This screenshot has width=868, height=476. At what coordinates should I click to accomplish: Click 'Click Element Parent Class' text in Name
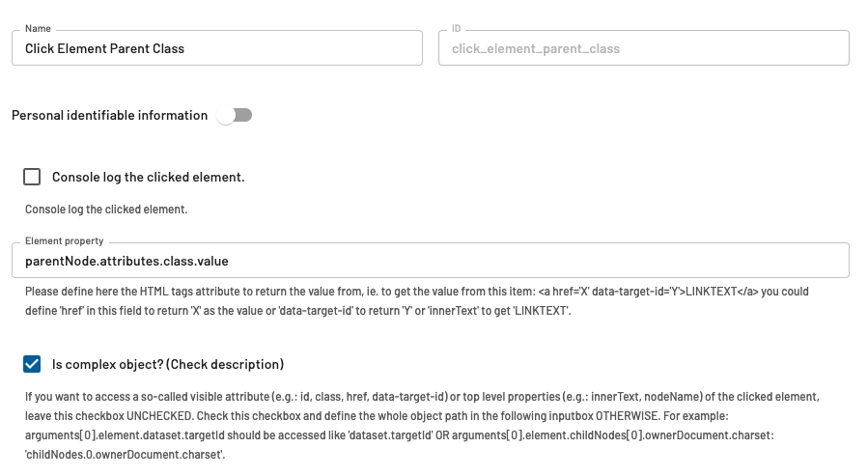point(104,48)
